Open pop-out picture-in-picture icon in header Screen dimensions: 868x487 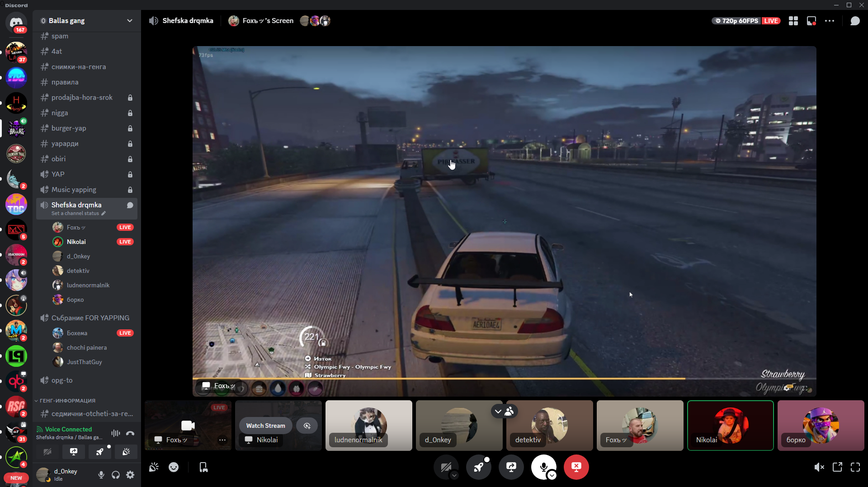811,21
